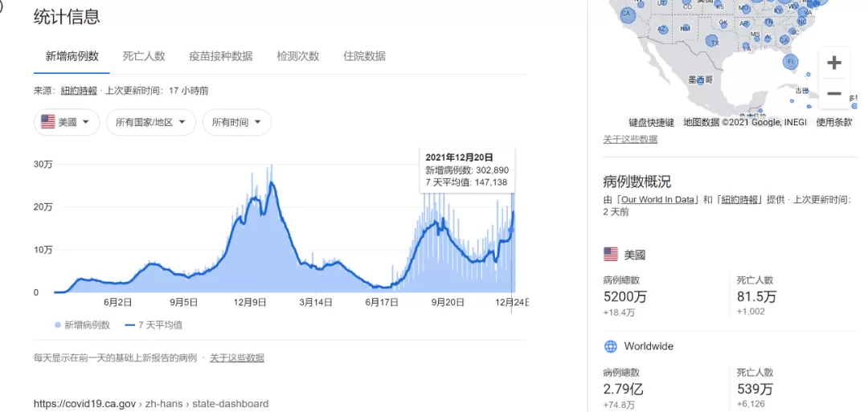The image size is (868, 412).
Task: Click the US 病例總數 5200万 value
Action: tap(624, 296)
